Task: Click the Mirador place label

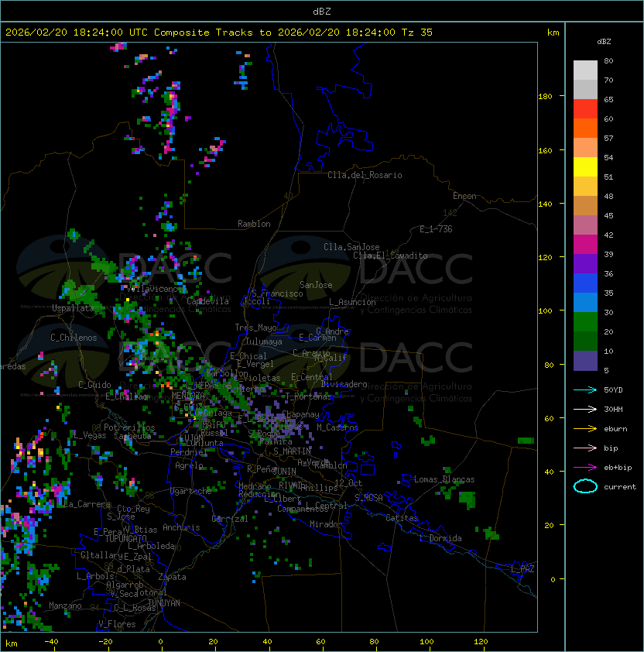Action: click(327, 524)
